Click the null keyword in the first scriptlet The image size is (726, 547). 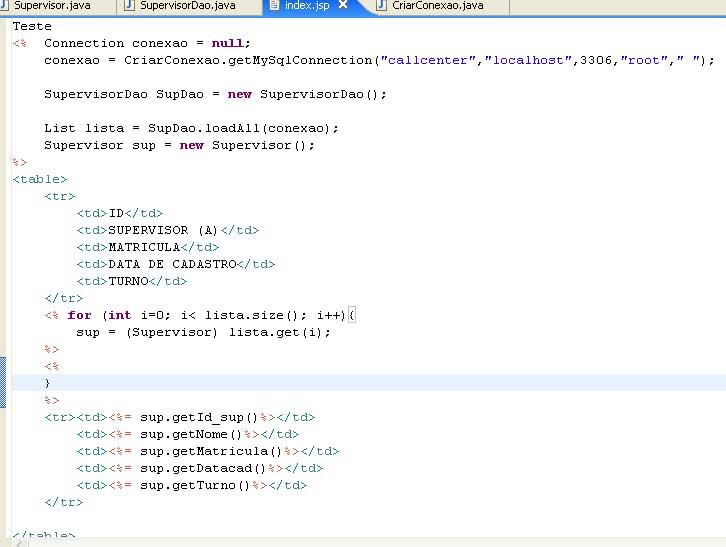(x=227, y=43)
